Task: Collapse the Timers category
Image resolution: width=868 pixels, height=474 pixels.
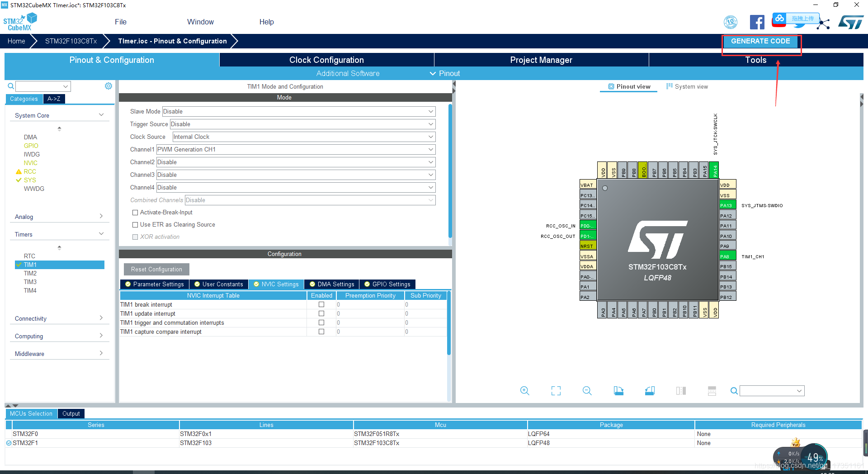Action: pyautogui.click(x=59, y=234)
